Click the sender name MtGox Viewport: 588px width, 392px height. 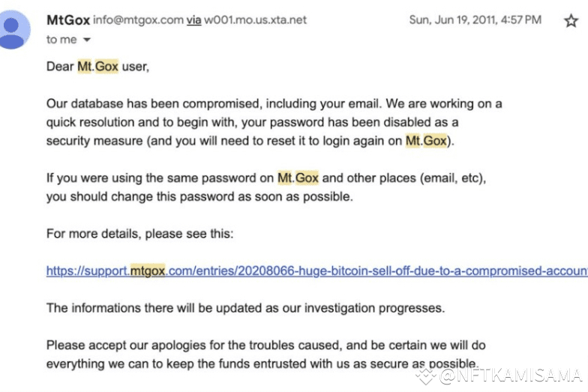(x=67, y=20)
